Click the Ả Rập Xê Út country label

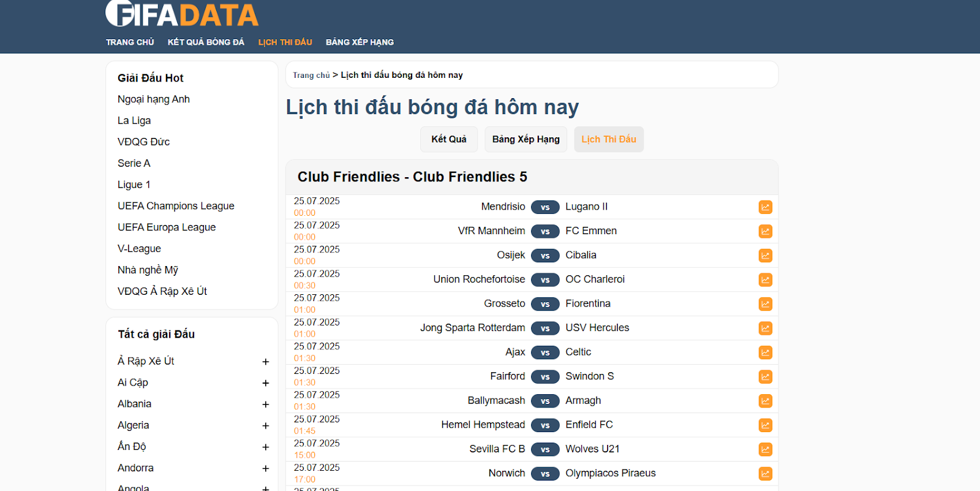click(146, 361)
